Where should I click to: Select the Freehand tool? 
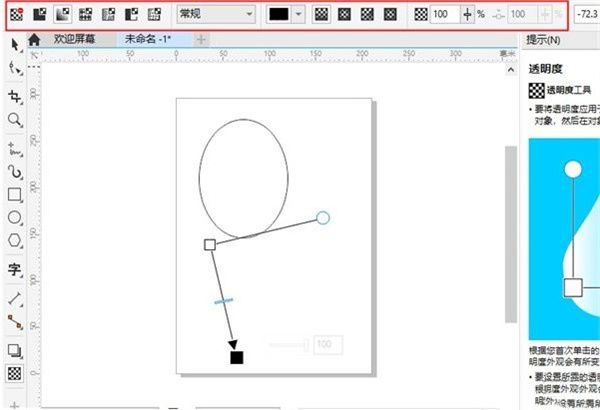pyautogui.click(x=15, y=149)
